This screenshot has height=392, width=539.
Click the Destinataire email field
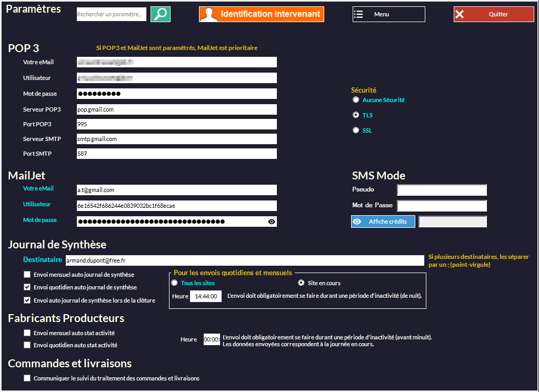click(244, 260)
